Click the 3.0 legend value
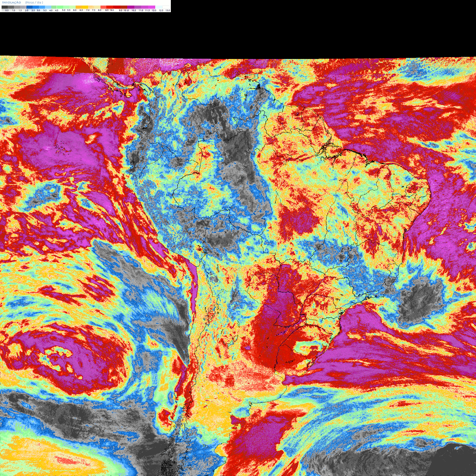This screenshot has height=476, width=476. pyautogui.click(x=38, y=10)
